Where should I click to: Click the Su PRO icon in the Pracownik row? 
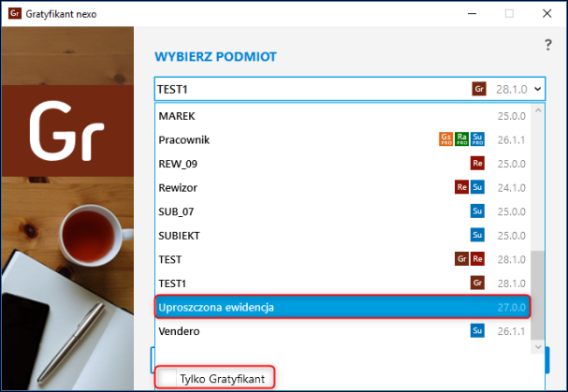[477, 139]
